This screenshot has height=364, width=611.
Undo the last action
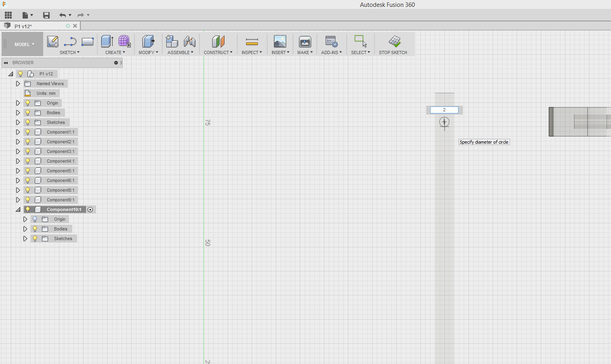(62, 15)
